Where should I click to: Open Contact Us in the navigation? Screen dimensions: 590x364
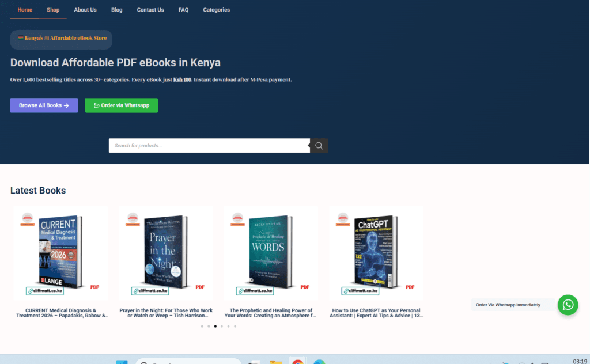pyautogui.click(x=150, y=10)
